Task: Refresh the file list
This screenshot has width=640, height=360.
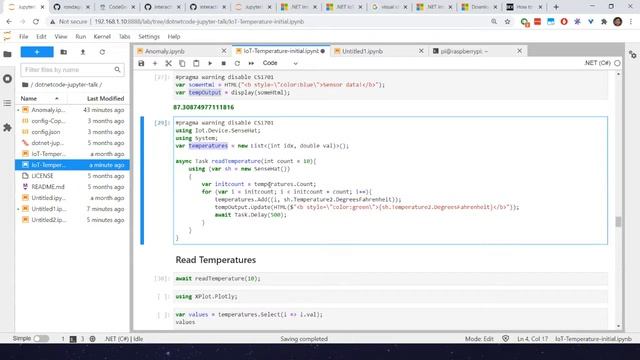Action: pyautogui.click(x=102, y=52)
